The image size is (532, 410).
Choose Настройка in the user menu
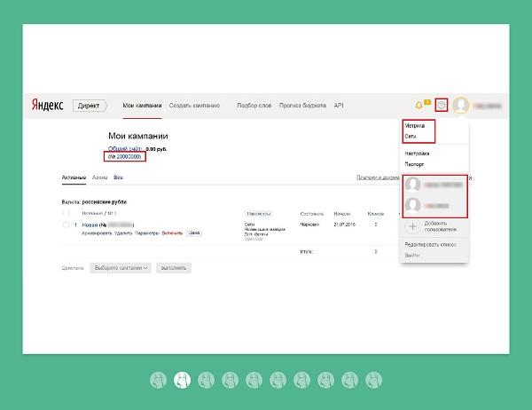[x=417, y=154]
